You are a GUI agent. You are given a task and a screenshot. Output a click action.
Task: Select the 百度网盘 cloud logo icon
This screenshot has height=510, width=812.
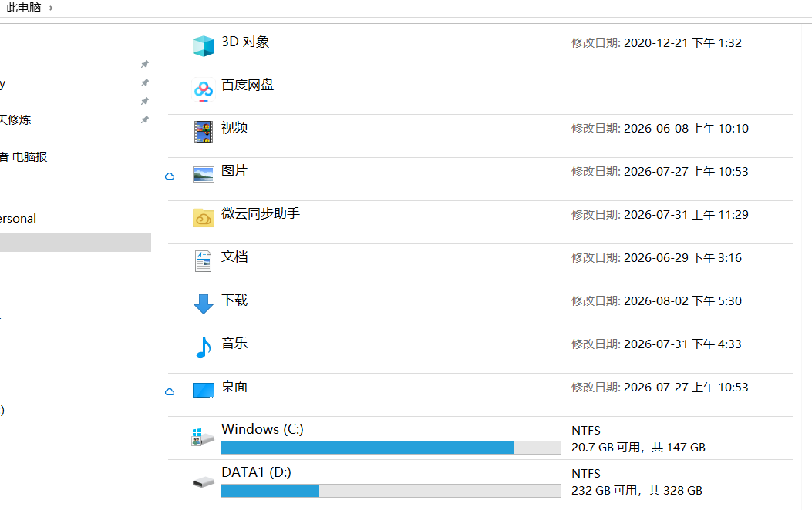pyautogui.click(x=203, y=90)
